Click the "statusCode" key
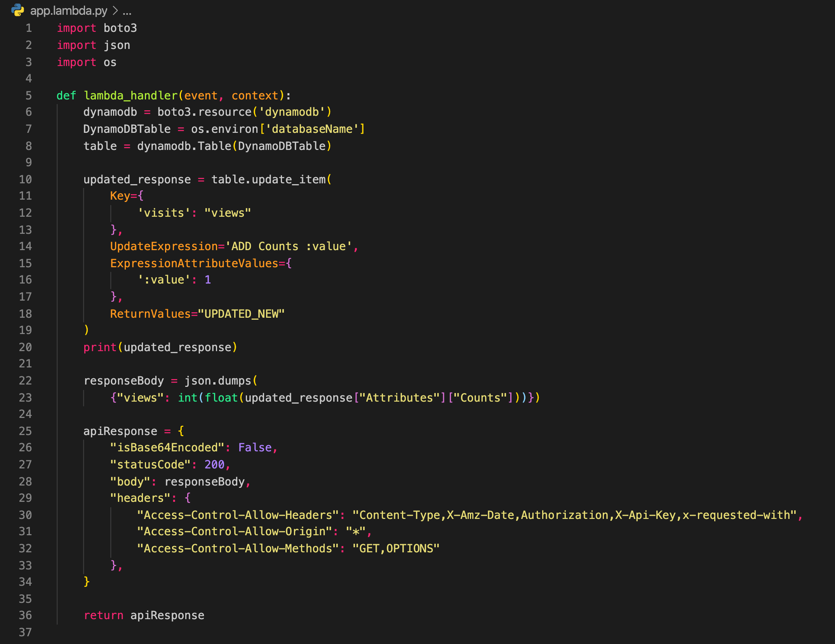 [x=150, y=465]
